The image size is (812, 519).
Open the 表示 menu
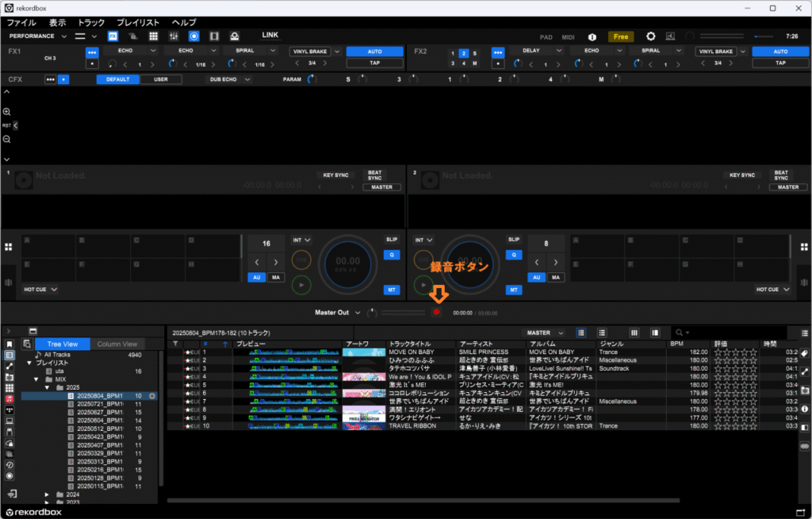click(57, 22)
